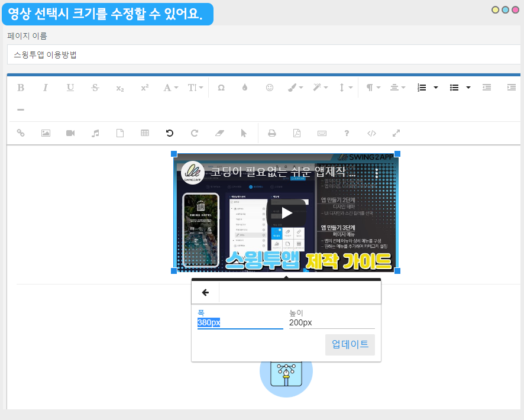Expand the unordered list dropdown arrow
This screenshot has height=420, width=524.
[x=468, y=88]
